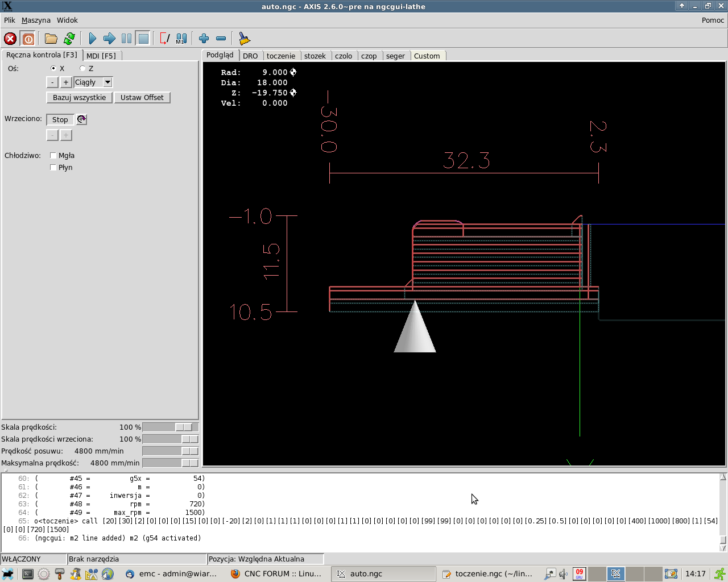The image size is (728, 582).
Task: Select the X axis radio button
Action: tap(53, 68)
